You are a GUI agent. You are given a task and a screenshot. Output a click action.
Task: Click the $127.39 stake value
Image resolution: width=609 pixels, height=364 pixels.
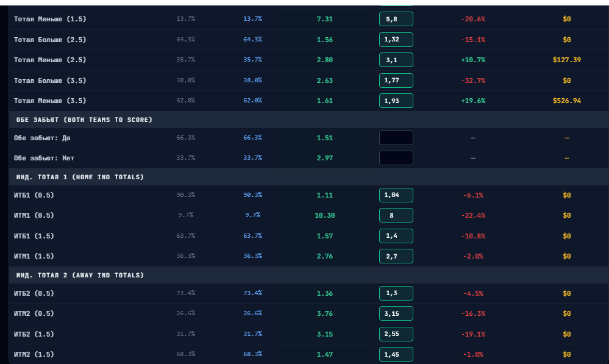[567, 60]
